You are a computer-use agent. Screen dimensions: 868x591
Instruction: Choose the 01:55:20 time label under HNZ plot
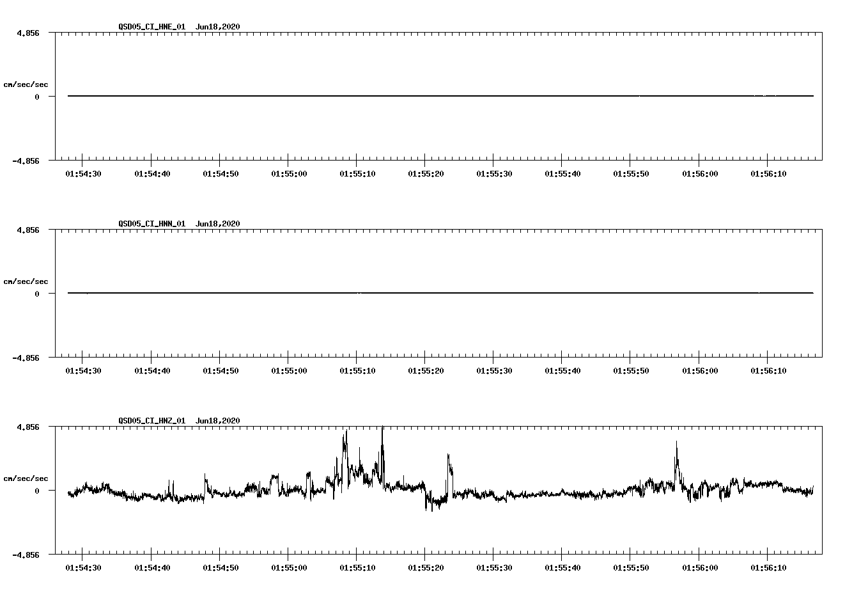tap(426, 568)
